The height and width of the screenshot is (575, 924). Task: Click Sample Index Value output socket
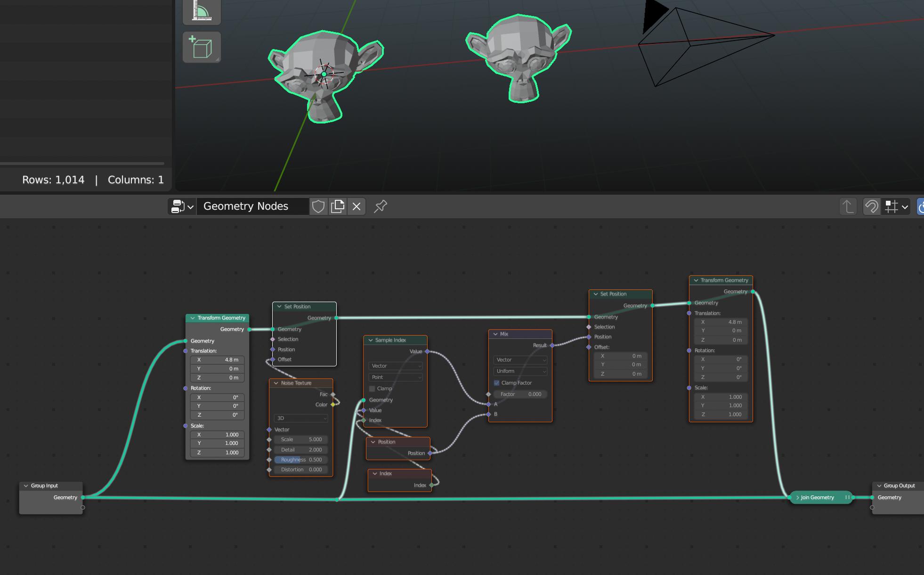click(x=427, y=352)
